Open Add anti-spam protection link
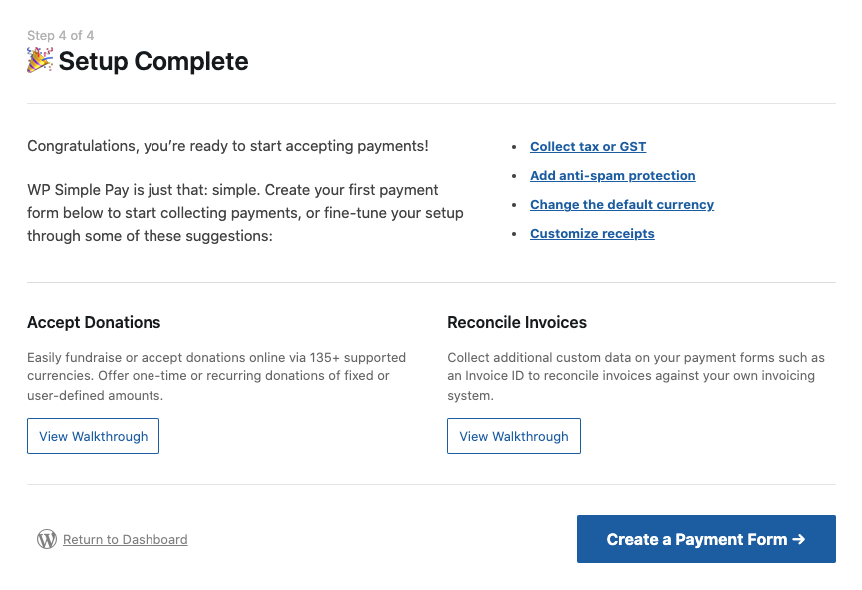 pyautogui.click(x=612, y=175)
